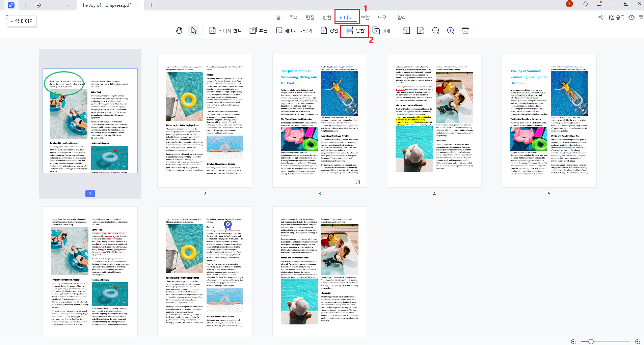Viewport: 644px width, 345px height.
Task: Click 페이지 선택 to select pages
Action: (225, 30)
